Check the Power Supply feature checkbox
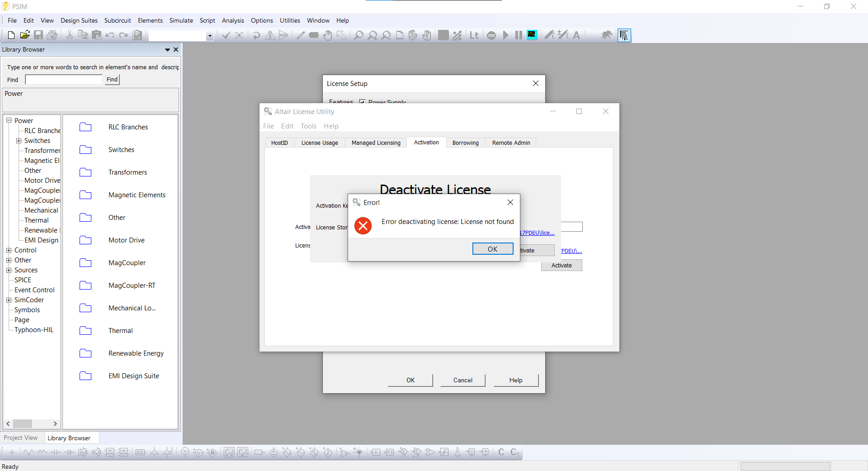Screen dimensions: 868x471 click(x=362, y=102)
